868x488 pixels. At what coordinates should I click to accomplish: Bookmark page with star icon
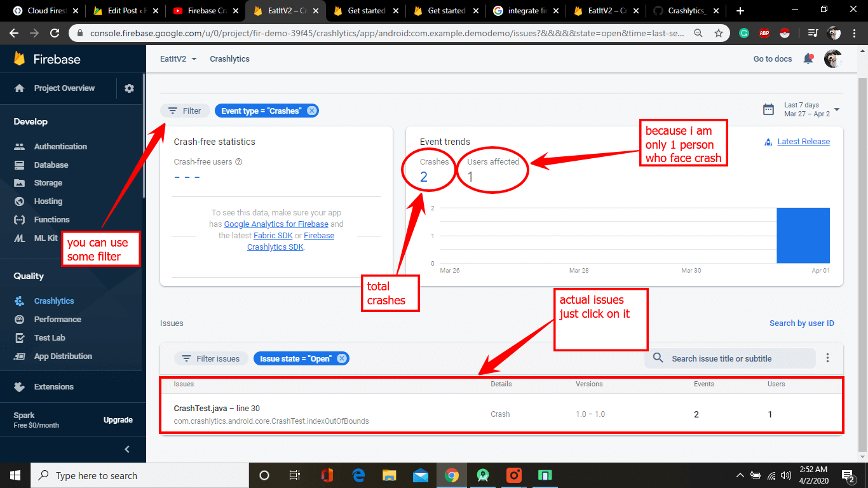click(719, 33)
